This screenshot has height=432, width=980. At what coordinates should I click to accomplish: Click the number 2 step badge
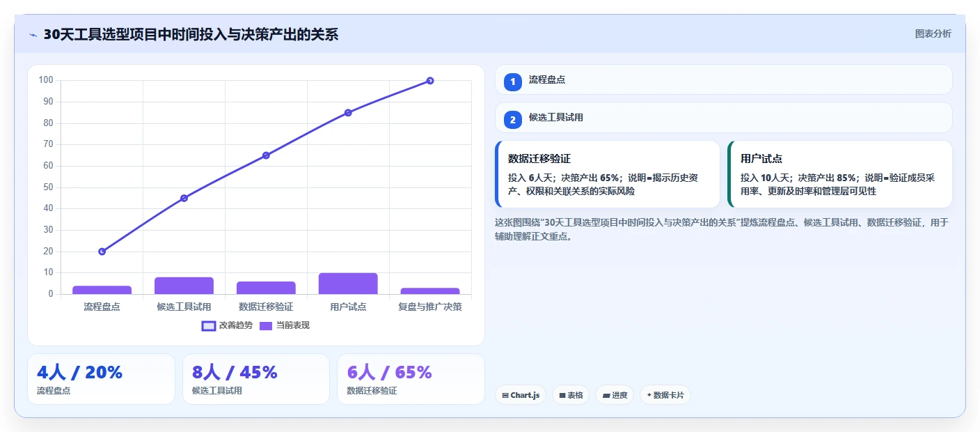coord(513,120)
